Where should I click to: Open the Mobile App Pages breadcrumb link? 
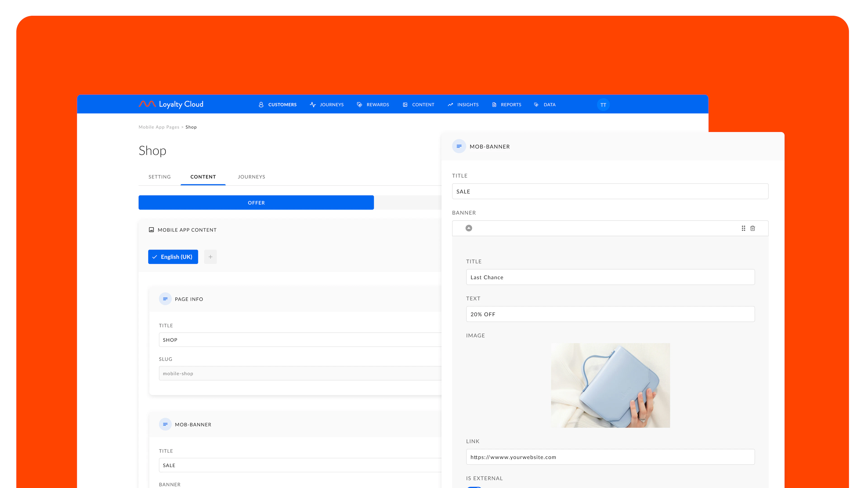[x=159, y=127]
